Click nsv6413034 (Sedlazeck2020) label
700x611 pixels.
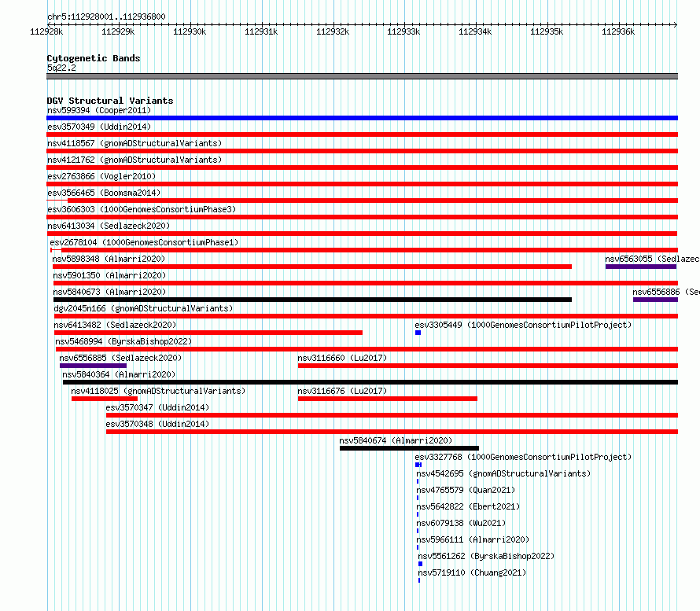[x=109, y=226]
